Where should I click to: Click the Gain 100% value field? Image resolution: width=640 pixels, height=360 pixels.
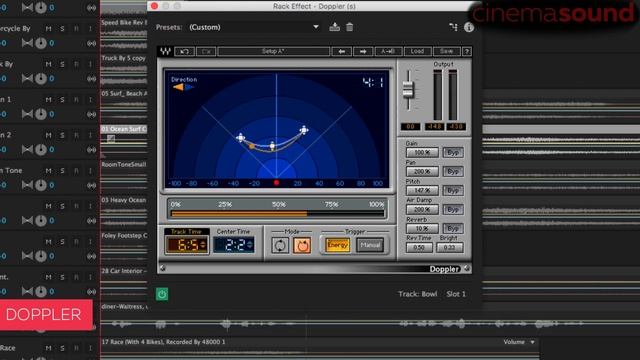(422, 152)
